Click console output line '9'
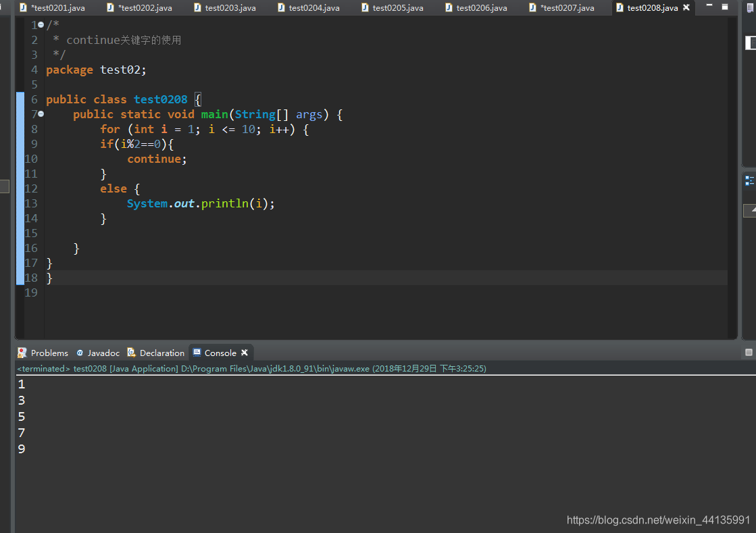 coord(21,449)
